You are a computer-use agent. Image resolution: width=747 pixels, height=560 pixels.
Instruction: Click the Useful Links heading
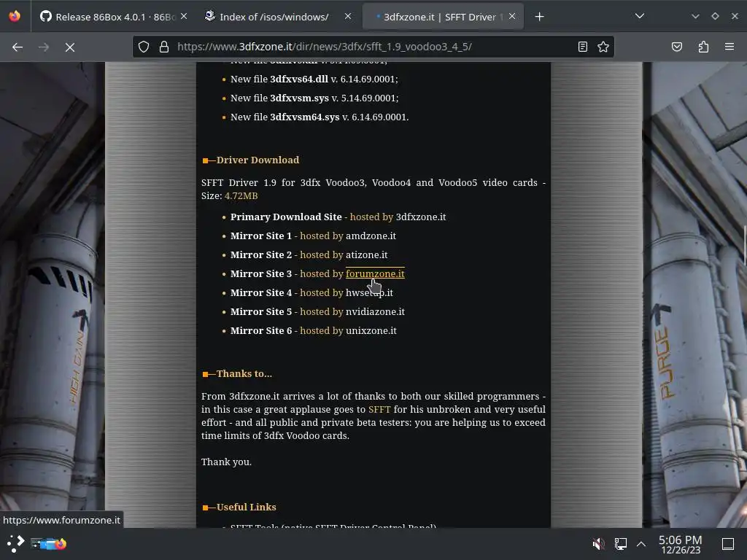[247, 507]
